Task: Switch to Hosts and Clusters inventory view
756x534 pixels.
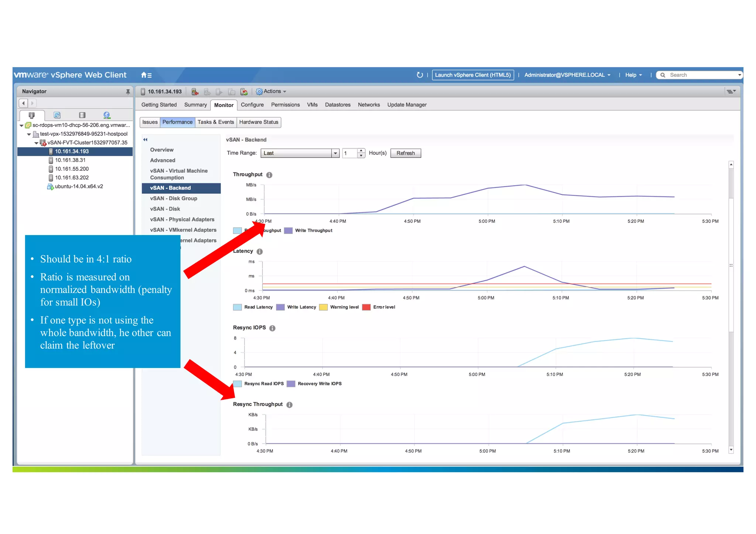Action: pos(32,115)
